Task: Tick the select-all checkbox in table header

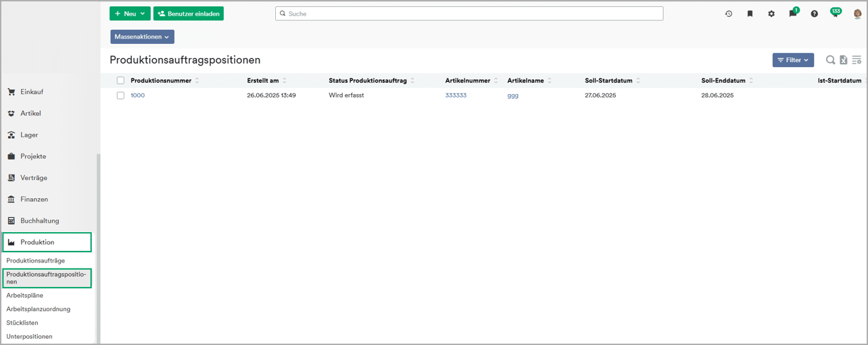Action: [x=120, y=80]
